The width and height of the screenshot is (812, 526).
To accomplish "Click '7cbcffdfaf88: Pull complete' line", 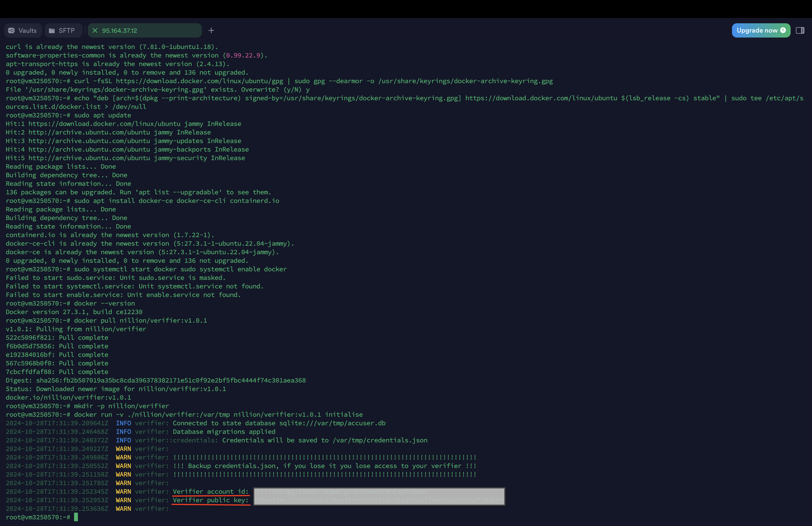I will pos(57,372).
